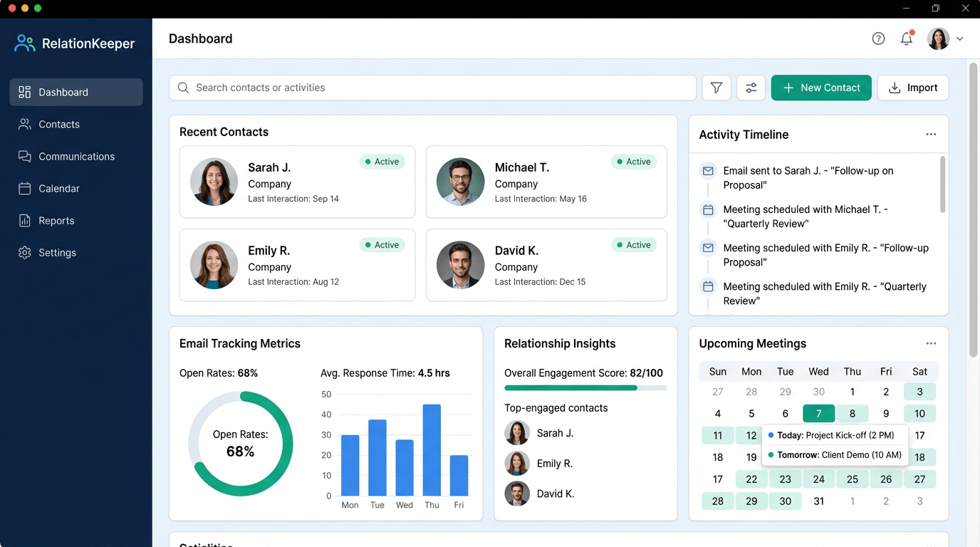Open the Contacts section in the sidebar
Screen dimensions: 980x547
[x=58, y=124]
